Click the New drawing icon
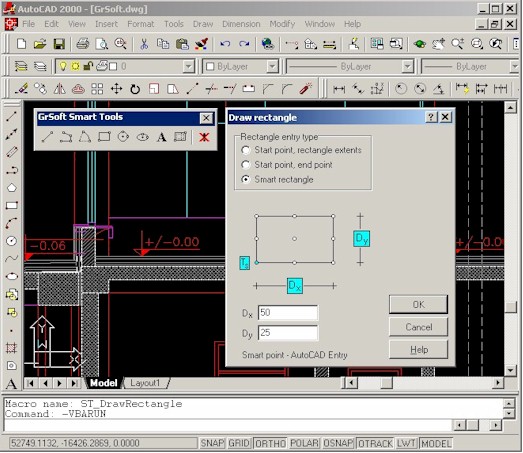 point(21,44)
